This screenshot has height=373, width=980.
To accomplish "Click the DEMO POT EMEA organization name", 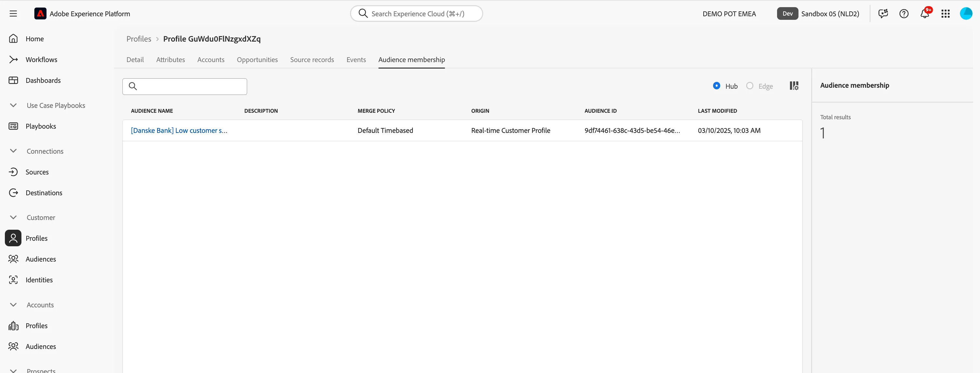I will (x=729, y=14).
